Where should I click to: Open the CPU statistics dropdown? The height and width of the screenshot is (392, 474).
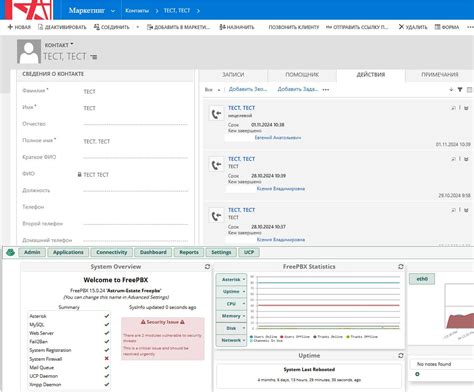231,304
